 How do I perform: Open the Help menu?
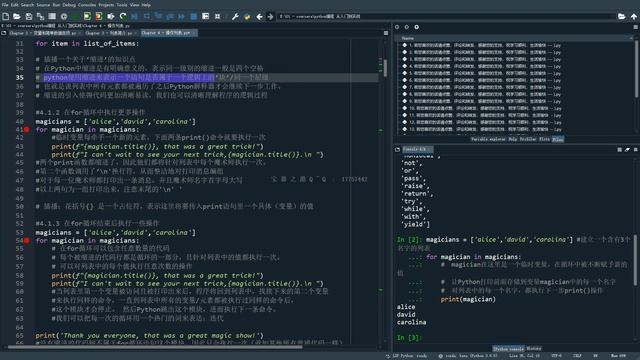[146, 5]
